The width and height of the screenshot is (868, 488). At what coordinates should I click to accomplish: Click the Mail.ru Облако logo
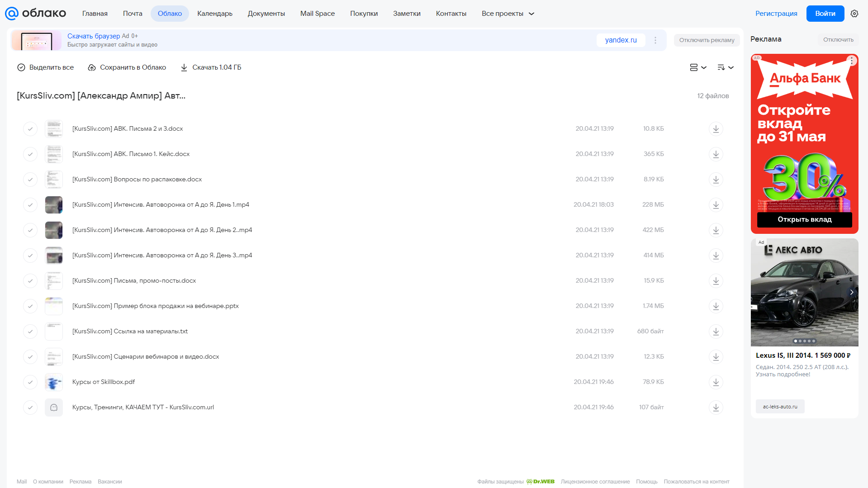(x=35, y=13)
